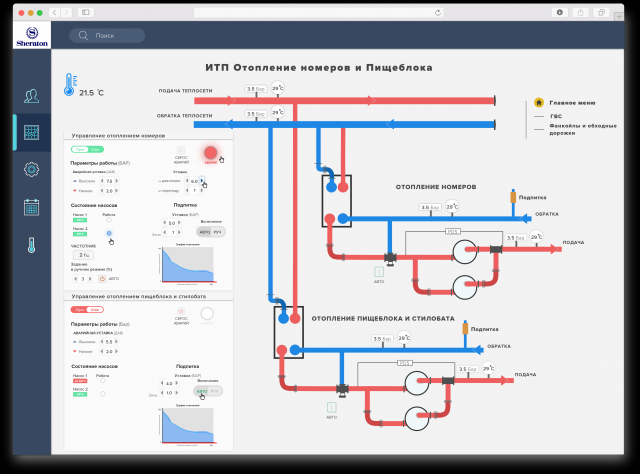
Task: Click 3.5 Бар gauge on Подача теплосети line
Action: 256,89
